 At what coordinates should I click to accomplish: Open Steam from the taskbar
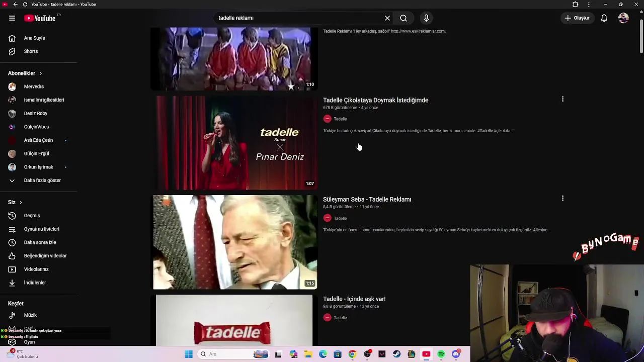pyautogui.click(x=397, y=354)
